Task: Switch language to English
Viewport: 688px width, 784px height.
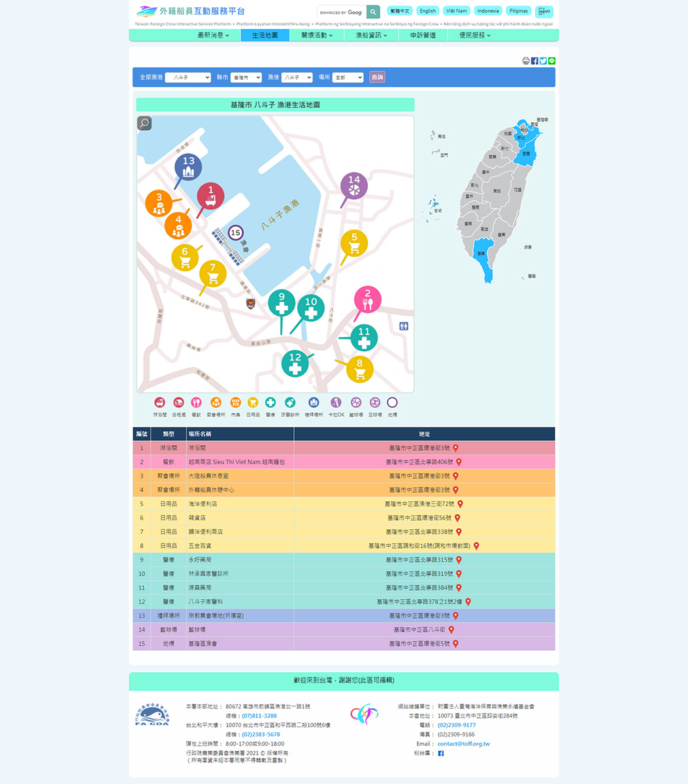Action: pos(428,11)
